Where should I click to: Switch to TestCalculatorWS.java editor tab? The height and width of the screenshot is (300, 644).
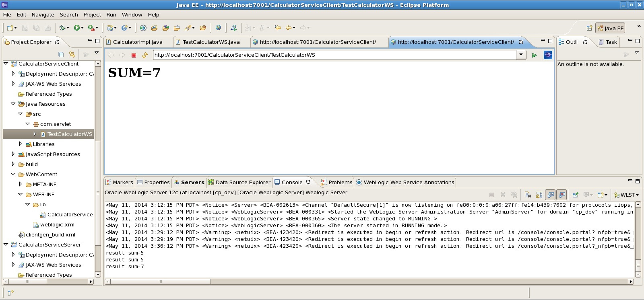(x=211, y=42)
